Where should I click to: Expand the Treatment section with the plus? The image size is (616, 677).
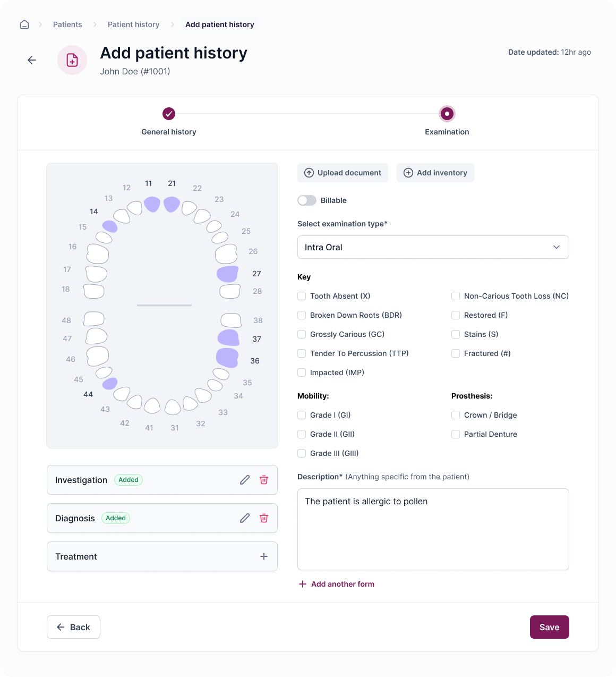coord(264,556)
